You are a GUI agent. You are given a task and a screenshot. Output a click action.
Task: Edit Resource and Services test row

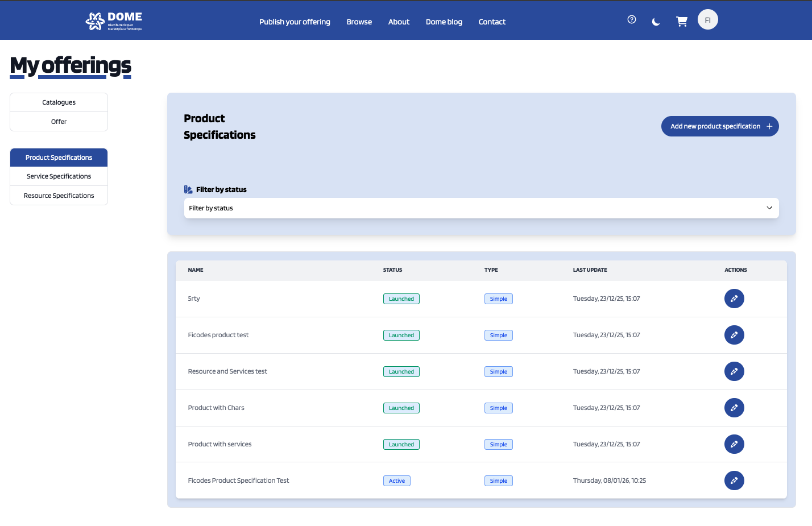(734, 371)
